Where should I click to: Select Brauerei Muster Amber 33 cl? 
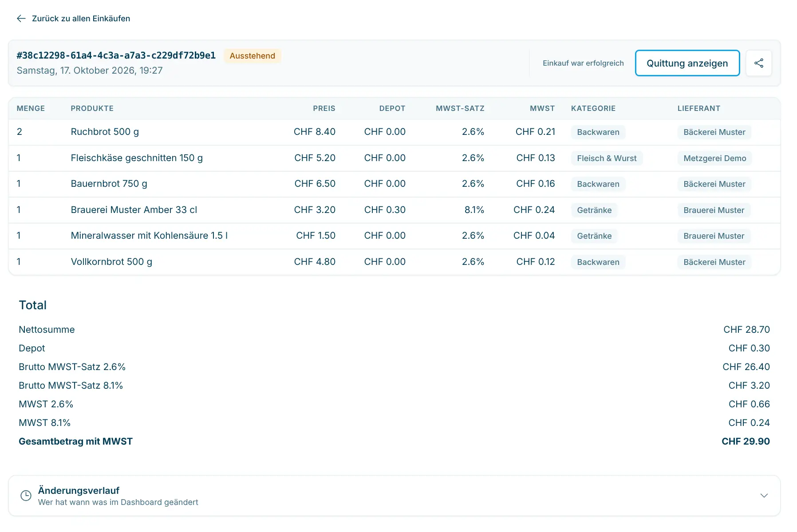pyautogui.click(x=134, y=210)
